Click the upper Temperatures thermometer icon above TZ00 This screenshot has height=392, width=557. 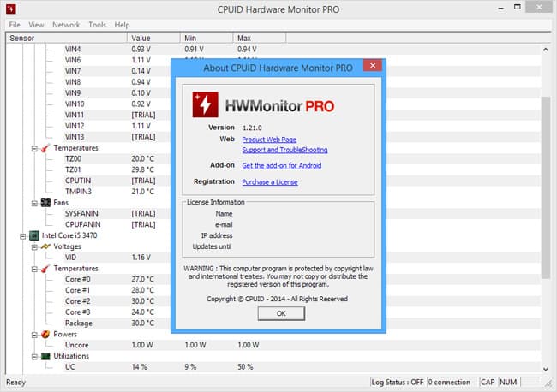pyautogui.click(x=44, y=148)
